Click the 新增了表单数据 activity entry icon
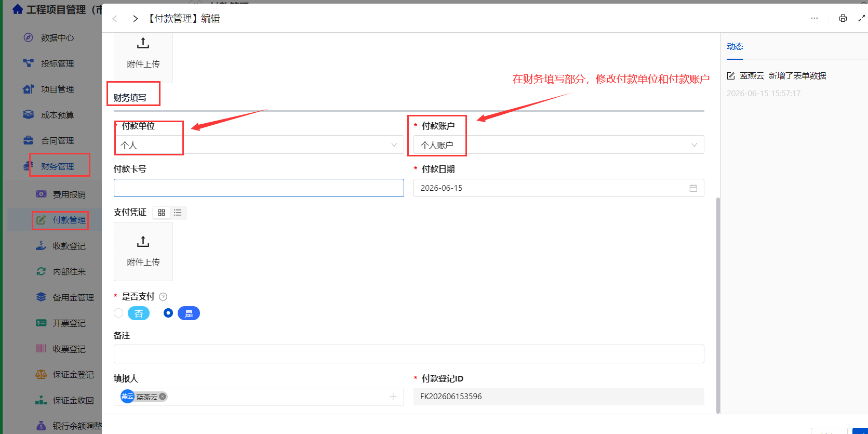 click(x=731, y=76)
